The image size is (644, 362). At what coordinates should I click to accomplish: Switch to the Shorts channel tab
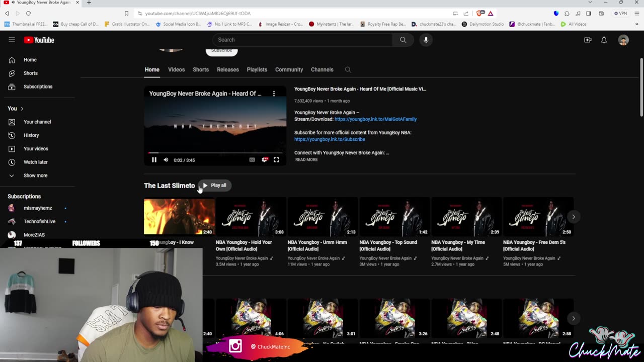tap(201, 69)
